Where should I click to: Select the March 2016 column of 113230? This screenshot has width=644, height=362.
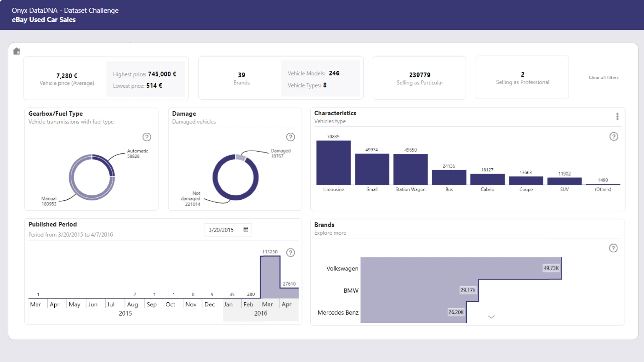tap(270, 277)
